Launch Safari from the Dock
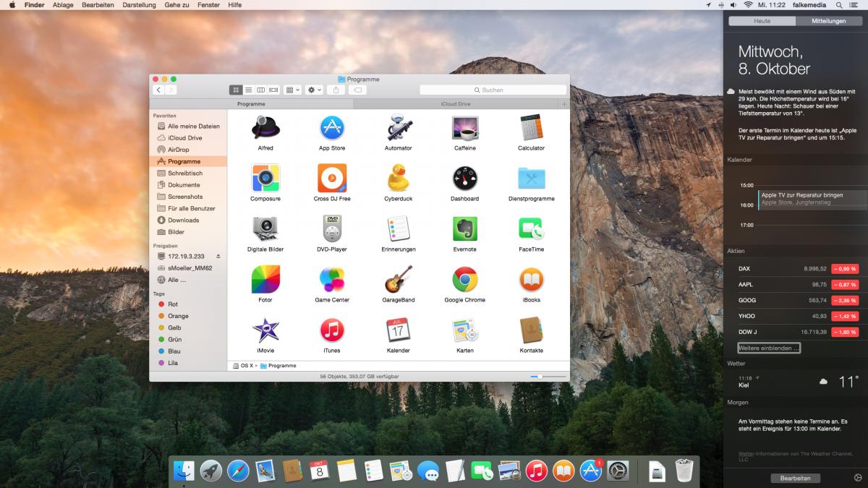Screen dimensions: 868x488 pyautogui.click(x=238, y=471)
